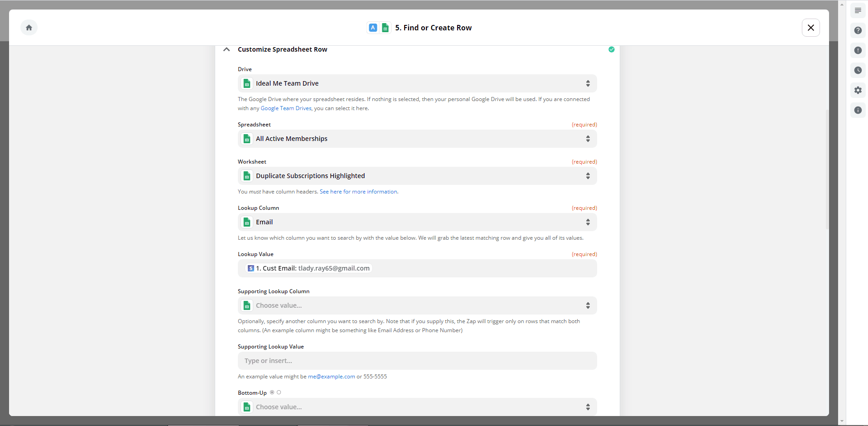Close the Find or Create Row editor
This screenshot has height=426, width=868.
coord(810,28)
